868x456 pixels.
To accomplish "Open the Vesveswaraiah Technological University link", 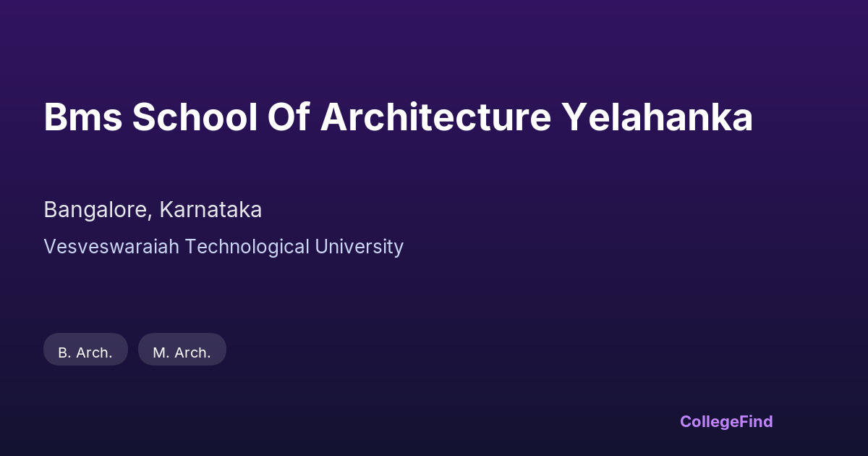I will click(224, 247).
